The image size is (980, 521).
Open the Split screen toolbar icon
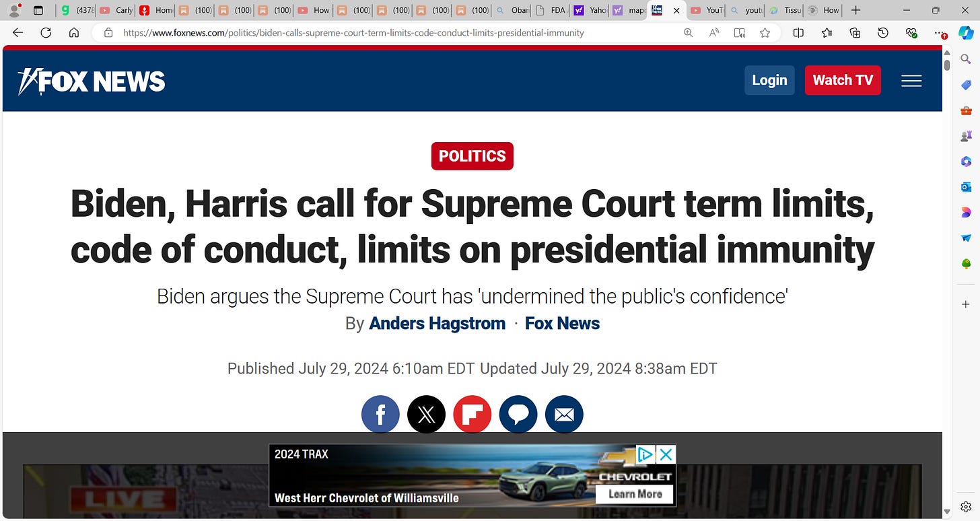(x=798, y=33)
